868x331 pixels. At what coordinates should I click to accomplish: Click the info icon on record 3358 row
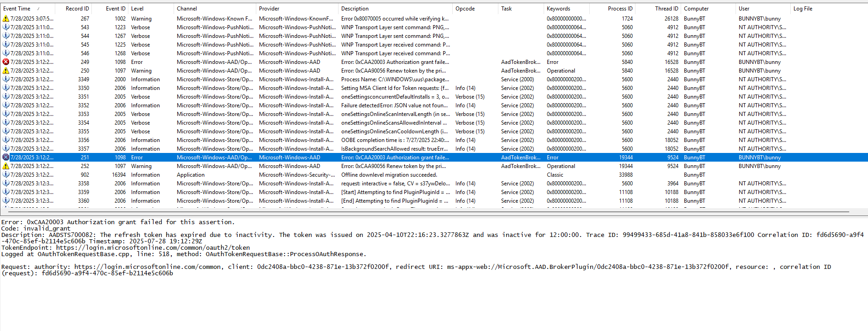pyautogui.click(x=6, y=184)
